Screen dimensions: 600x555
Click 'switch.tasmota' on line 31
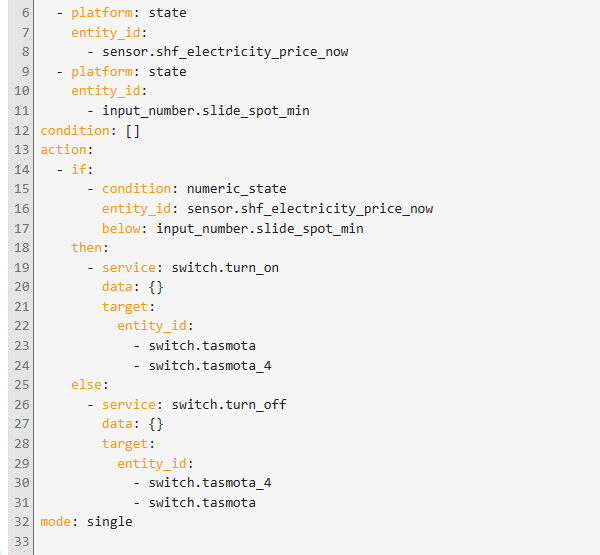point(201,502)
